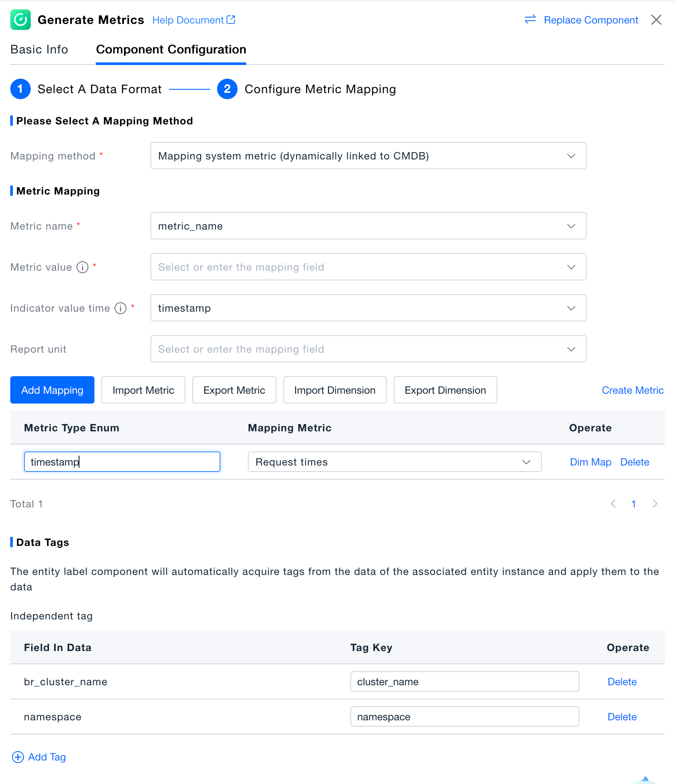676x784 pixels.
Task: Switch to the Basic Info tab
Action: tap(39, 50)
